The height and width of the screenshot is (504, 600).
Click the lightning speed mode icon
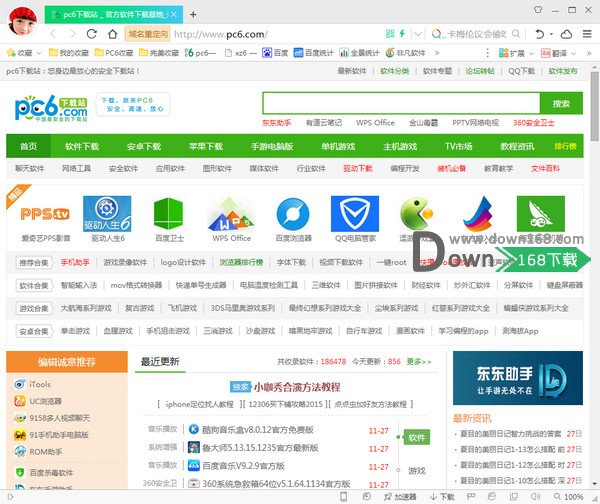pos(402,34)
